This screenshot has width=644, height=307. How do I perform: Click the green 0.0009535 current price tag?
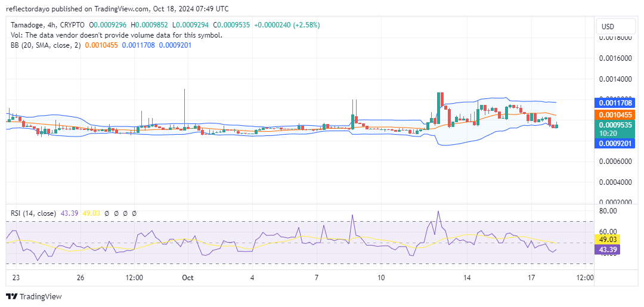[x=615, y=129]
